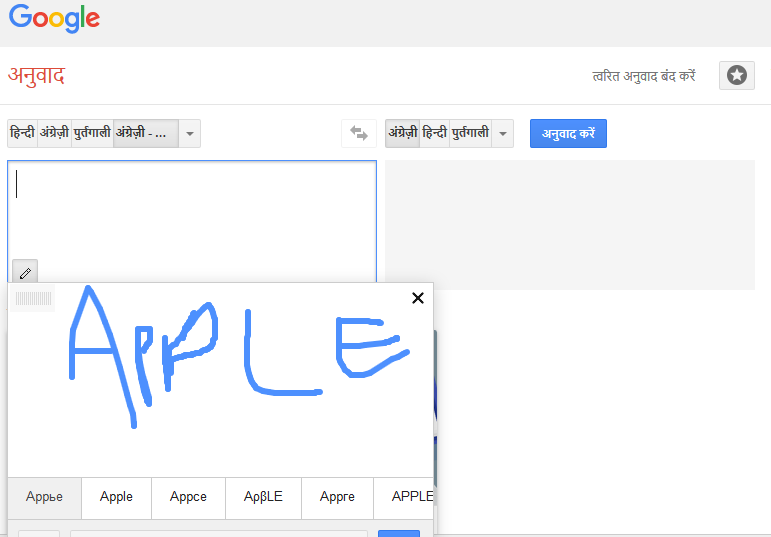The height and width of the screenshot is (537, 771).
Task: Click त्वरित अनुवाद बंद करें link
Action: point(644,76)
